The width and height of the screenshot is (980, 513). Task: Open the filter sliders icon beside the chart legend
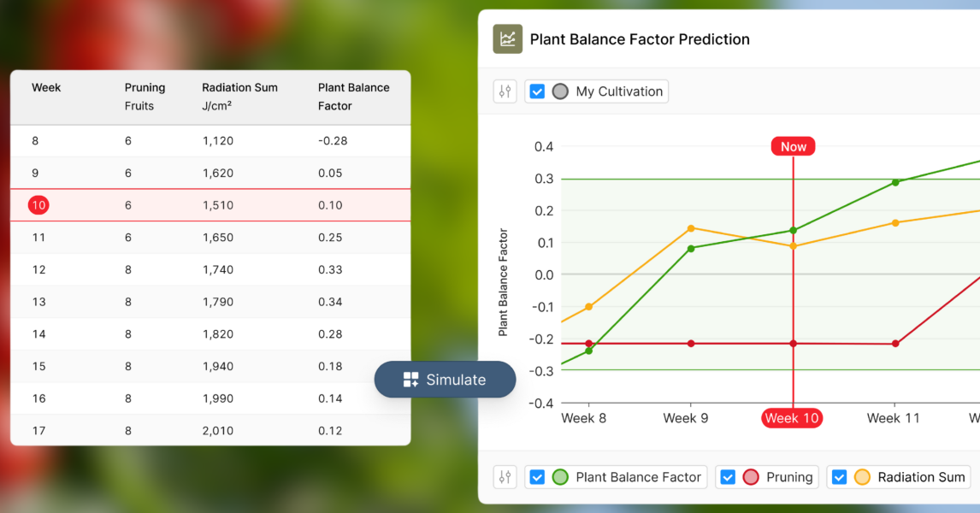pos(505,477)
